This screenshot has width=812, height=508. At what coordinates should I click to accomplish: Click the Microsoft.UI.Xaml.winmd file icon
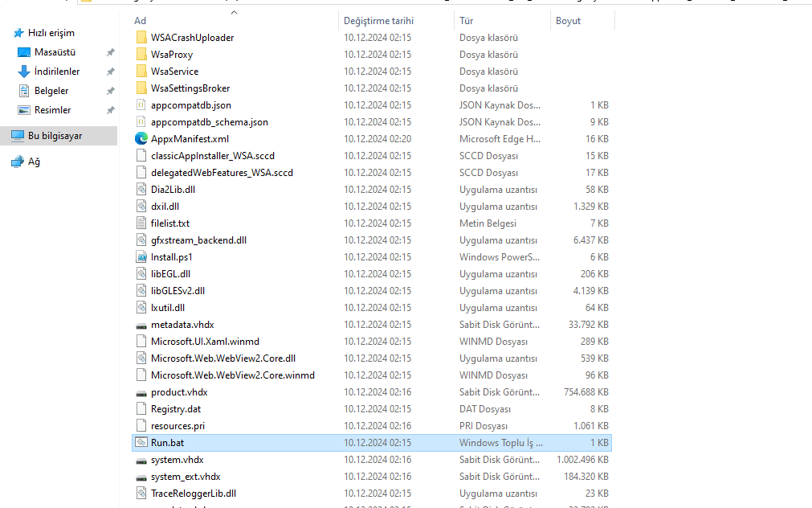[x=141, y=342]
